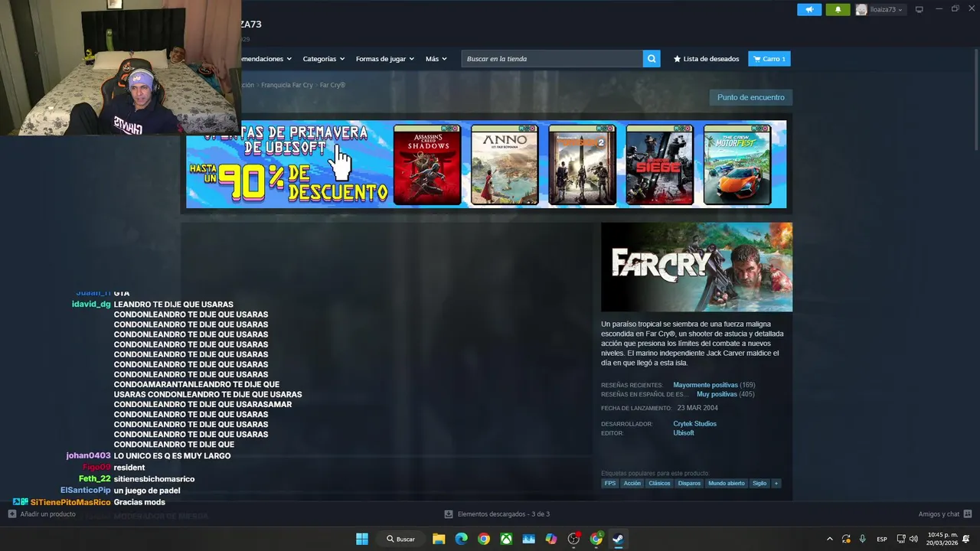View Mayormente positivas recent reviews
Image resolution: width=980 pixels, height=551 pixels.
pyautogui.click(x=705, y=385)
